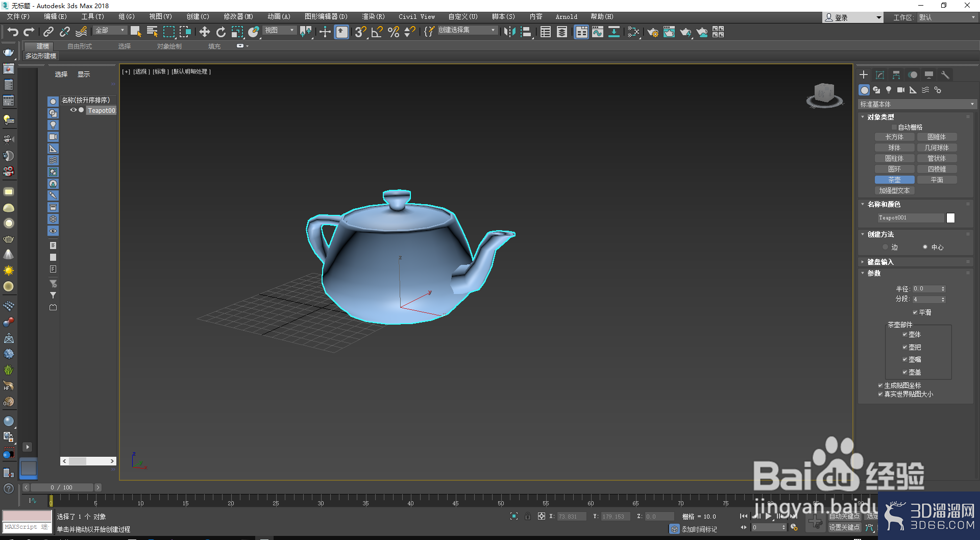Click the 茶壶 object button

(x=894, y=180)
